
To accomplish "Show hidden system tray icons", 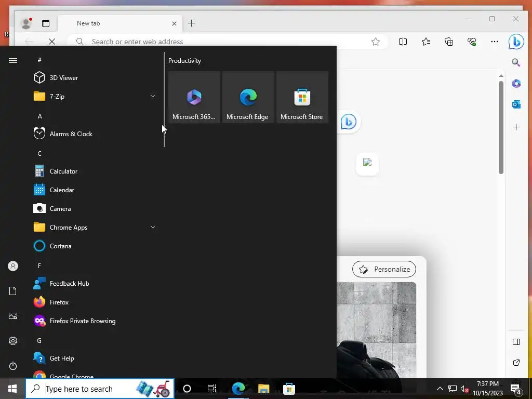I will tap(440, 389).
